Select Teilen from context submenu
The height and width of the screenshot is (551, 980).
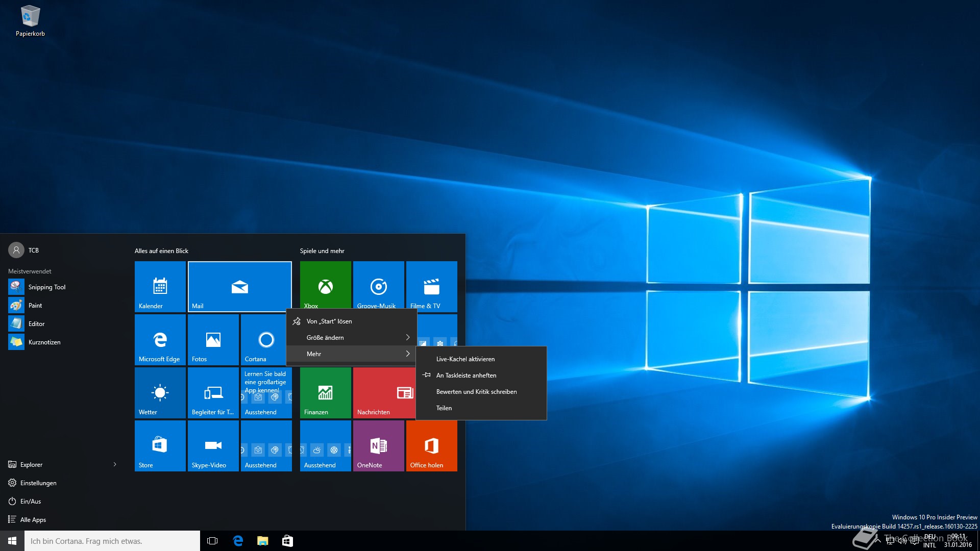pyautogui.click(x=444, y=408)
